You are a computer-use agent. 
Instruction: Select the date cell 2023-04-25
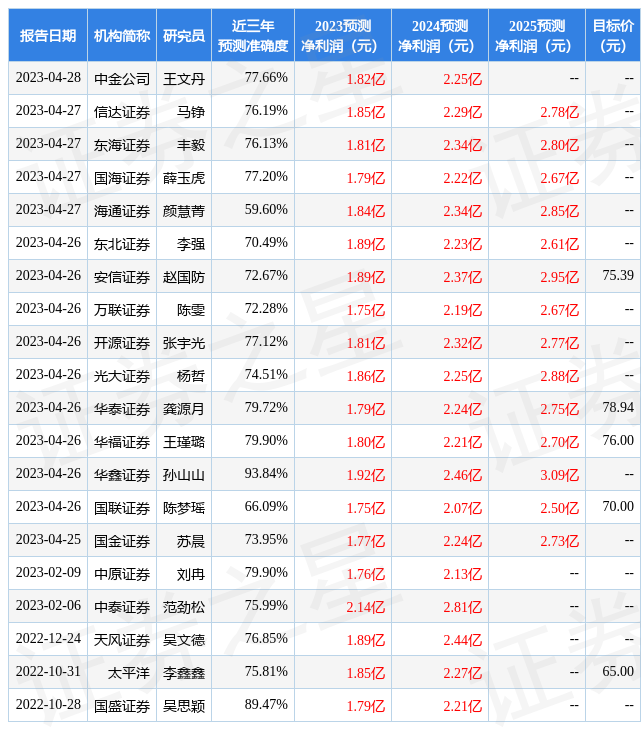48,540
